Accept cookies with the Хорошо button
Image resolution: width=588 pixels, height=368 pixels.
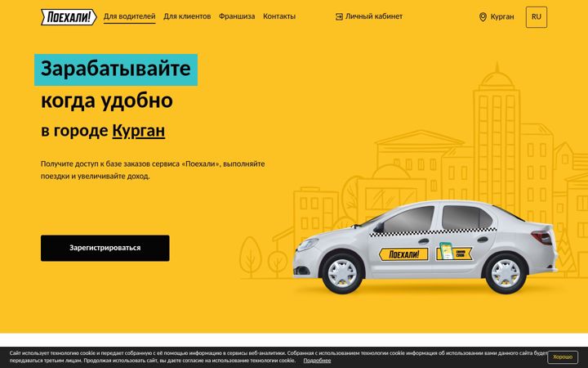click(563, 357)
